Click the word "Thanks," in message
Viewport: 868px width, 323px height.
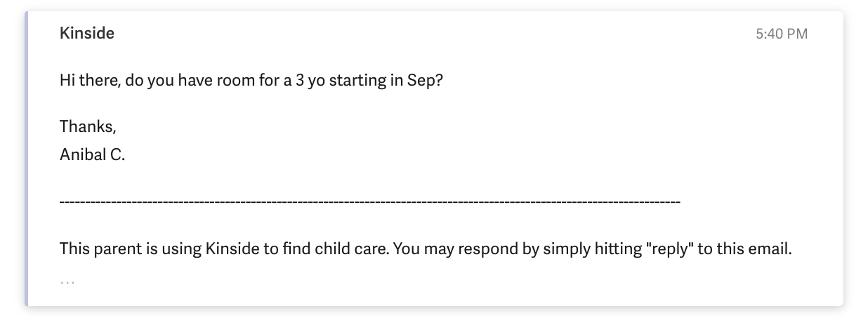[88, 126]
